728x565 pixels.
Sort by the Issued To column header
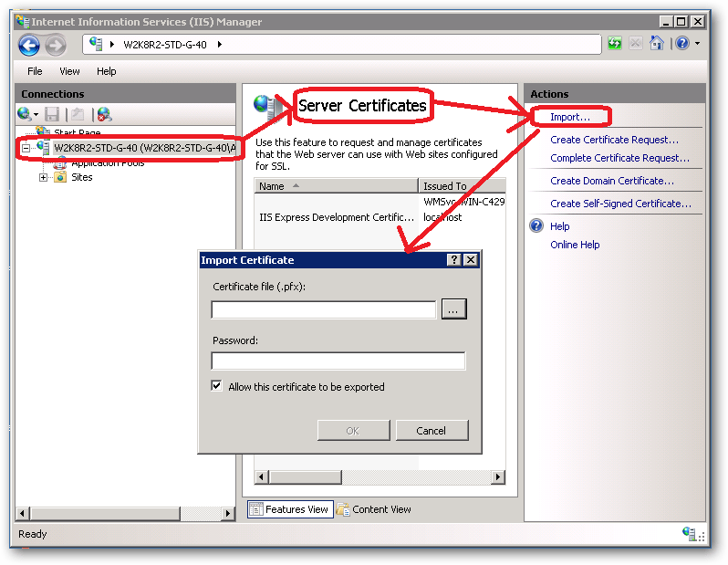(462, 186)
